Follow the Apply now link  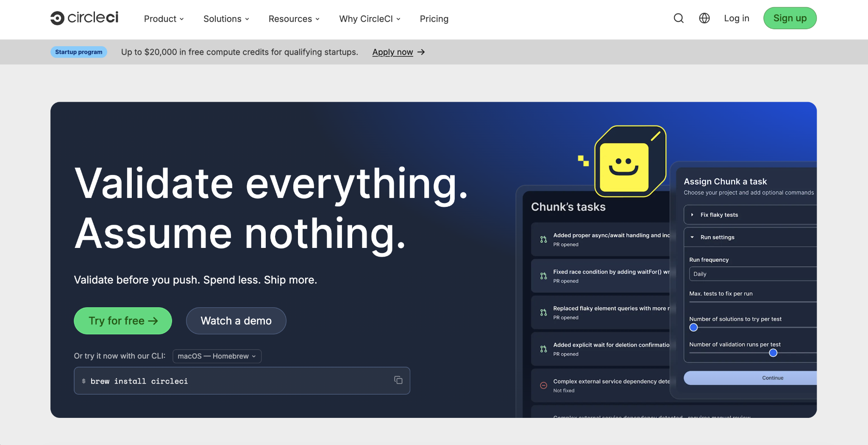click(392, 52)
